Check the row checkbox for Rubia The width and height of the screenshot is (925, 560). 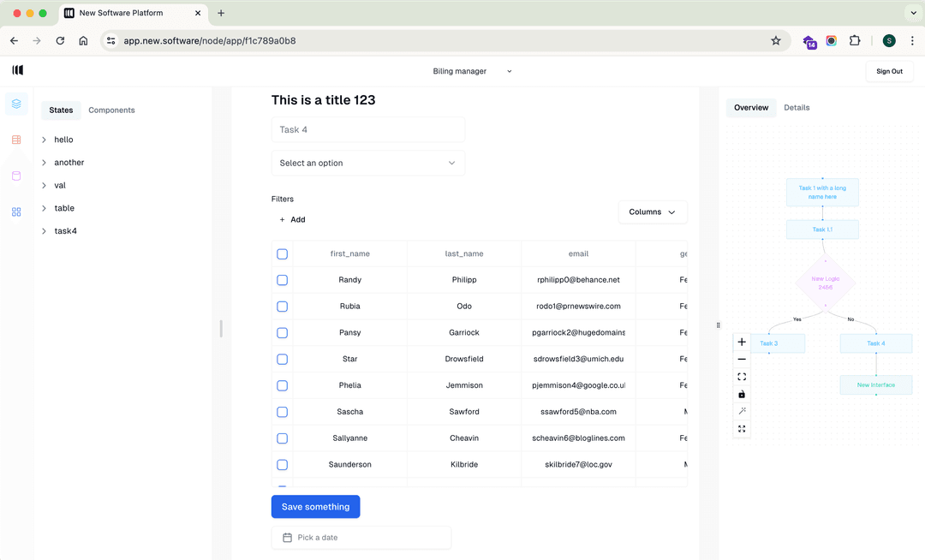[282, 307]
